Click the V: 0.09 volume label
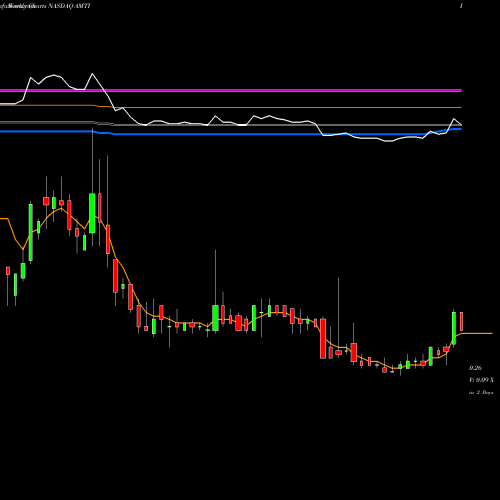Screen dimensions: 500x500 (x=481, y=380)
